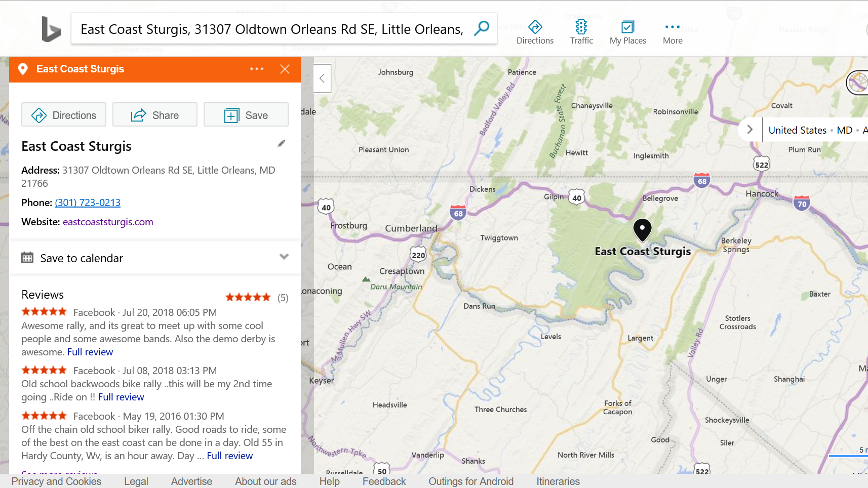Viewport: 868px width, 488px height.
Task: Click the review count (5) in Reviews
Action: [283, 298]
